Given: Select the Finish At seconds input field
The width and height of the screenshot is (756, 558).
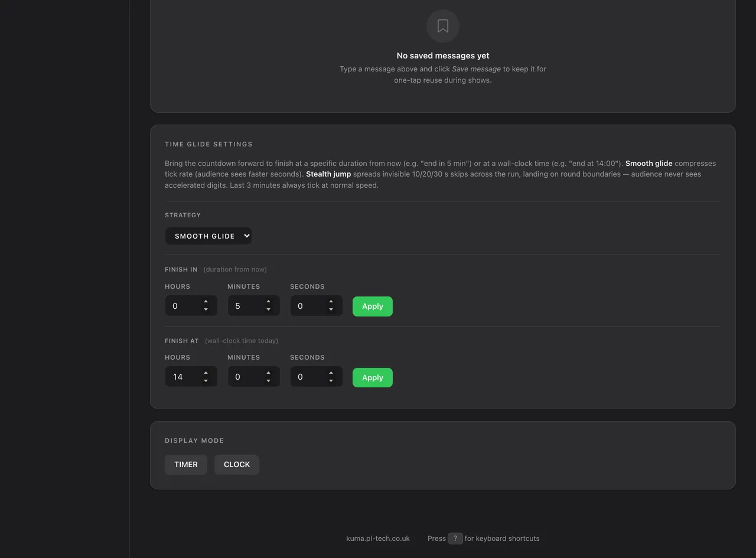Looking at the screenshot, I should (x=316, y=377).
